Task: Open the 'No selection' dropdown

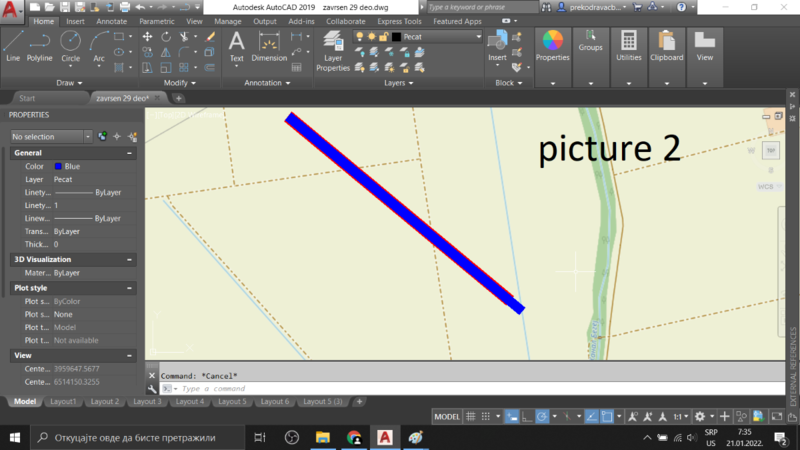Action: point(51,136)
